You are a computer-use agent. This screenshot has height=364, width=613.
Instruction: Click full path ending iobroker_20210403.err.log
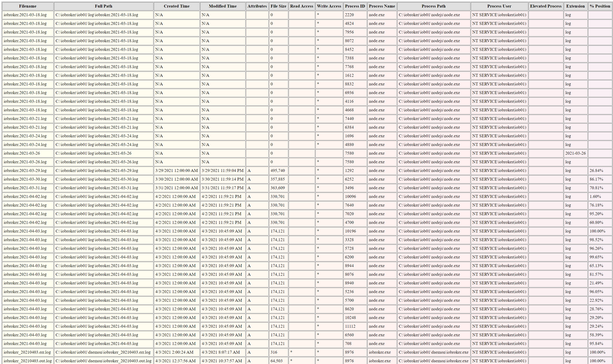click(x=103, y=352)
